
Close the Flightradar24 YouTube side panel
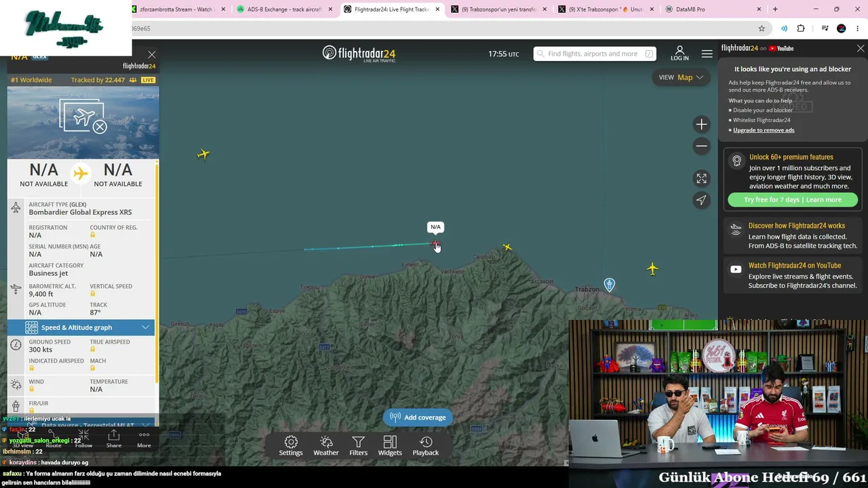tap(861, 49)
